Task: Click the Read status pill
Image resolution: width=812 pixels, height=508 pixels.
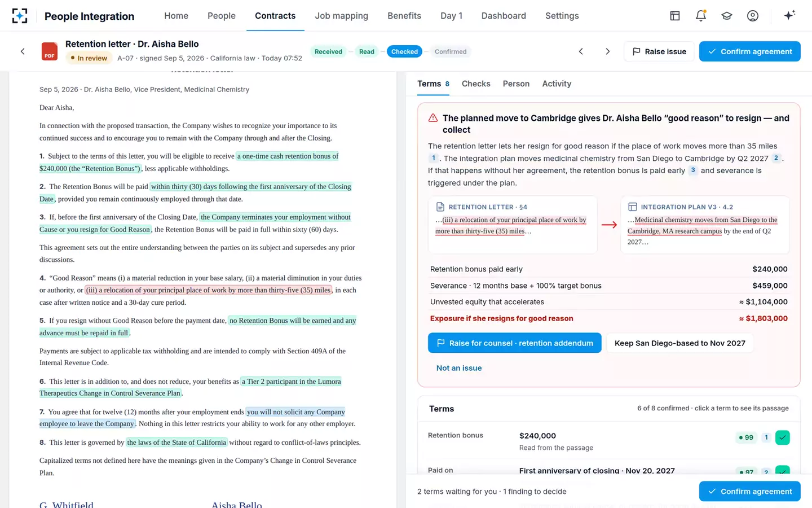Action: (367, 51)
